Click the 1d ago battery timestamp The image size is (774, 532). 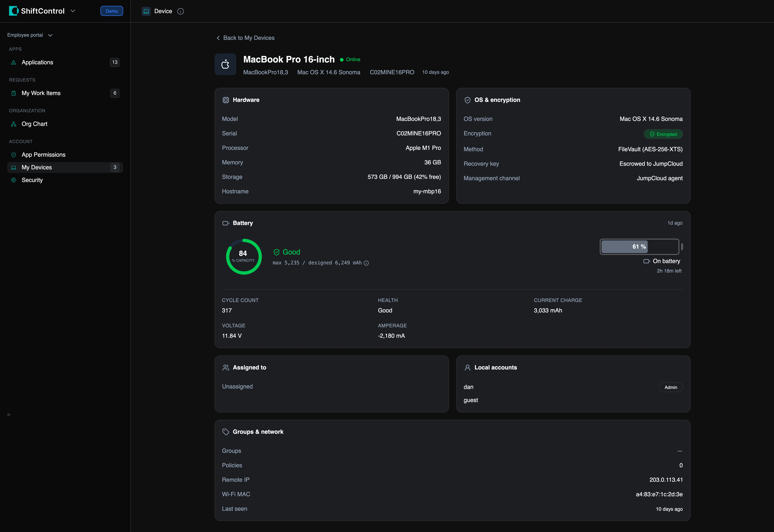675,223
